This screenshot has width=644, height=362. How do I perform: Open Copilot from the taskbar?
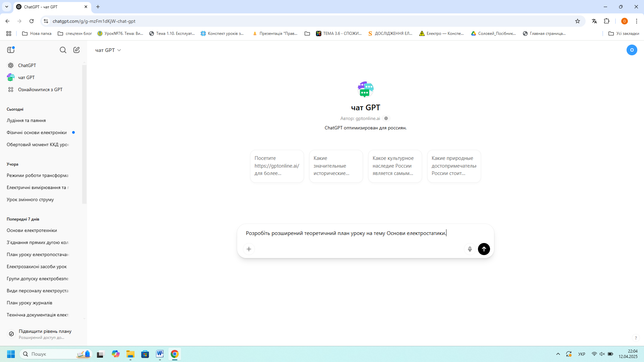click(x=116, y=354)
